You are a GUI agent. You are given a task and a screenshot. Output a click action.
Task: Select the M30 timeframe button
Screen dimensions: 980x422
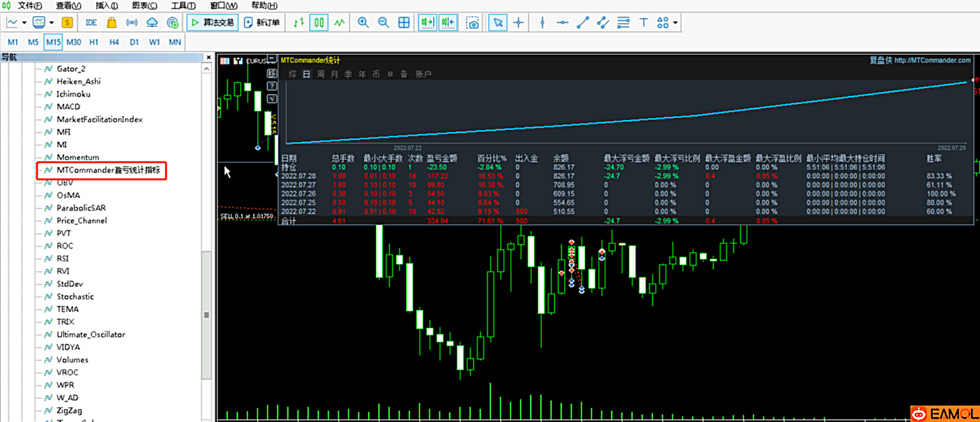tap(73, 42)
